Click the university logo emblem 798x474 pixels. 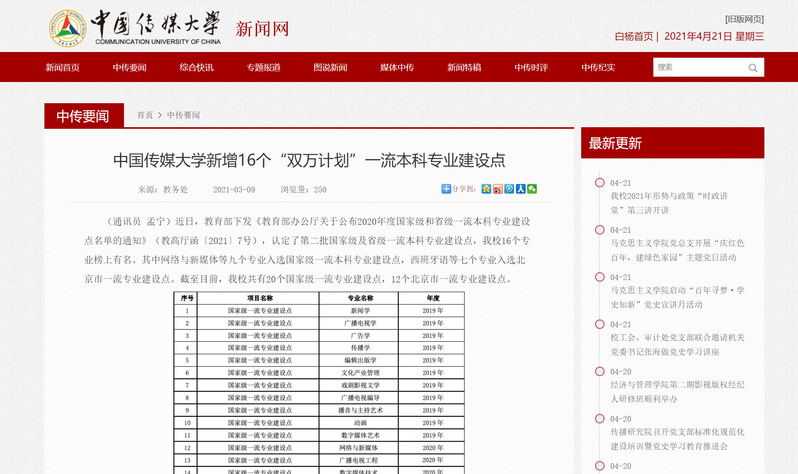coord(67,30)
